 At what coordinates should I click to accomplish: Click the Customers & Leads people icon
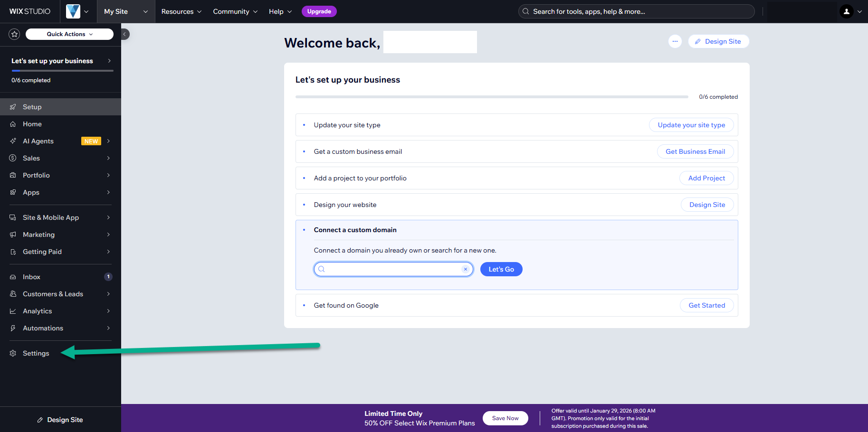click(13, 294)
